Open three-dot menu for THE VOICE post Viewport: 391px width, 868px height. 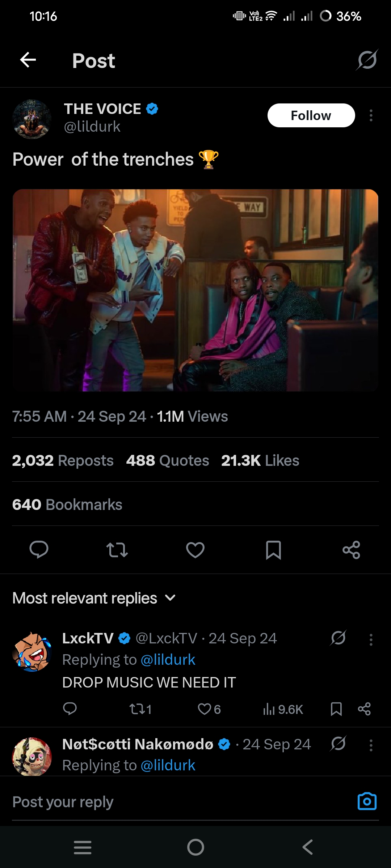click(371, 116)
